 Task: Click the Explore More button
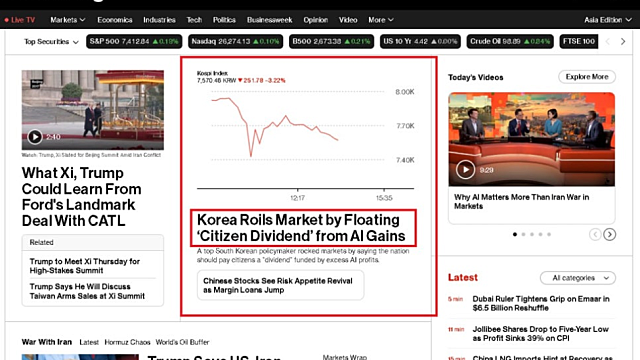pyautogui.click(x=587, y=77)
